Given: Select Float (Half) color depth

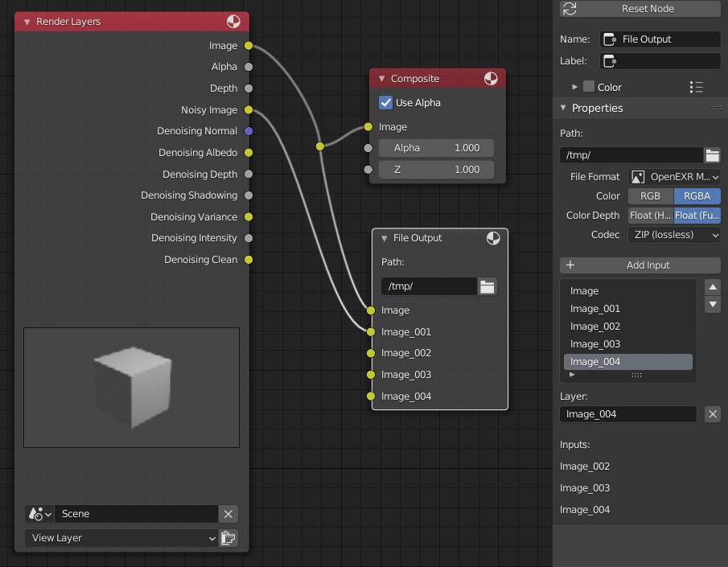Looking at the screenshot, I should [x=648, y=215].
